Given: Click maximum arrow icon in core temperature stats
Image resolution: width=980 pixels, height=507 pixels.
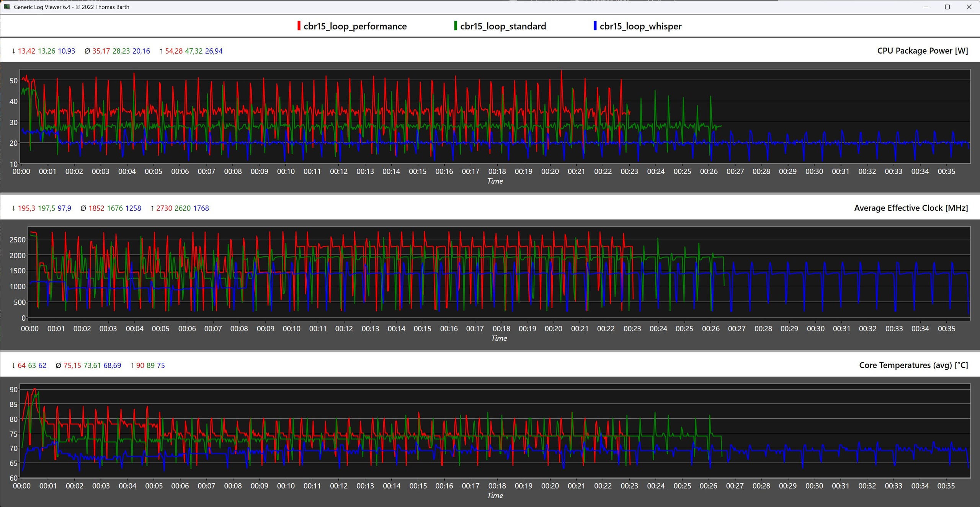Looking at the screenshot, I should [x=132, y=366].
